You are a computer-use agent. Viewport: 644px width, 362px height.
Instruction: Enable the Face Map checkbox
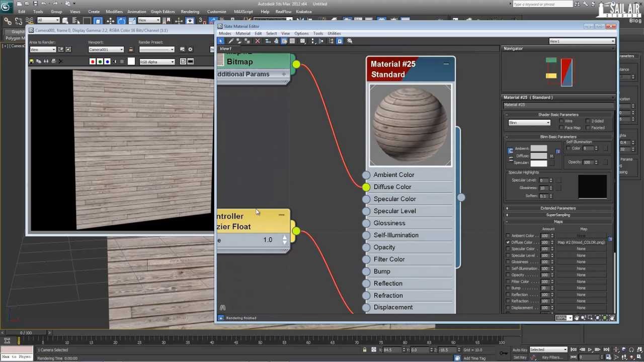pos(561,128)
